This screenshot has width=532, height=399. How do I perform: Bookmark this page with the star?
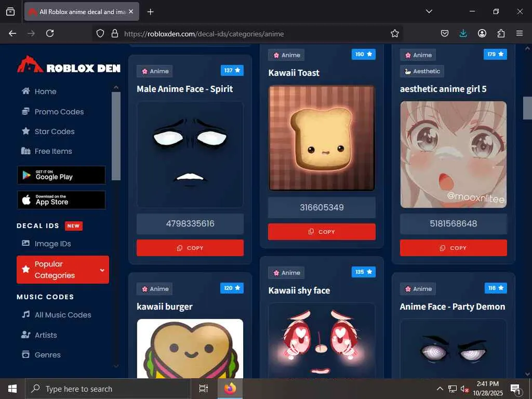(395, 34)
